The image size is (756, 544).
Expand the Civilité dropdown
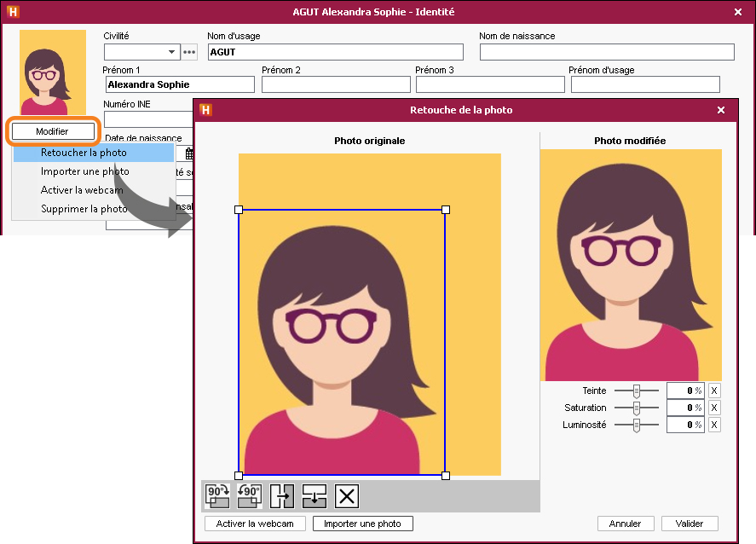[x=171, y=52]
